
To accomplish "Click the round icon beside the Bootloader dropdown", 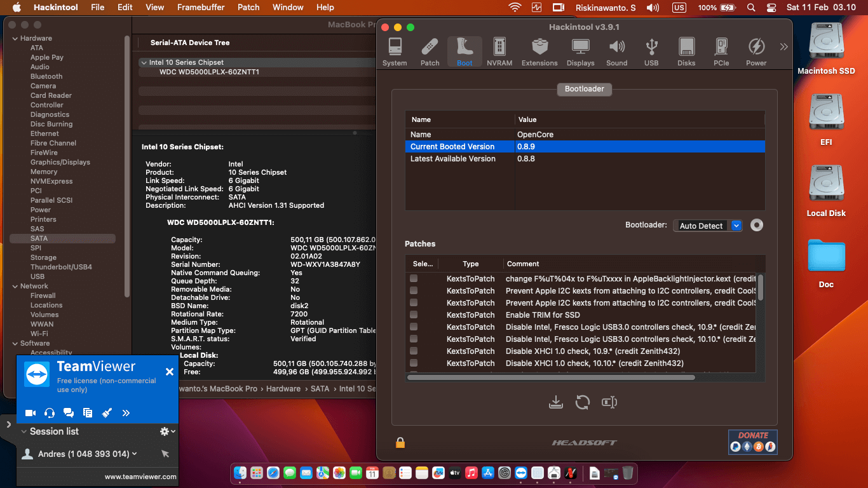I will [756, 225].
